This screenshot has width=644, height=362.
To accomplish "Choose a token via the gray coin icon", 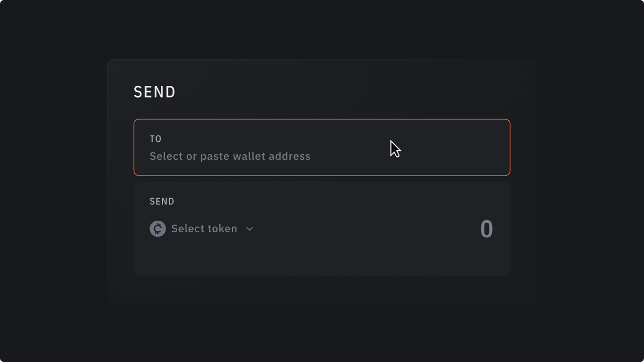I will point(157,229).
